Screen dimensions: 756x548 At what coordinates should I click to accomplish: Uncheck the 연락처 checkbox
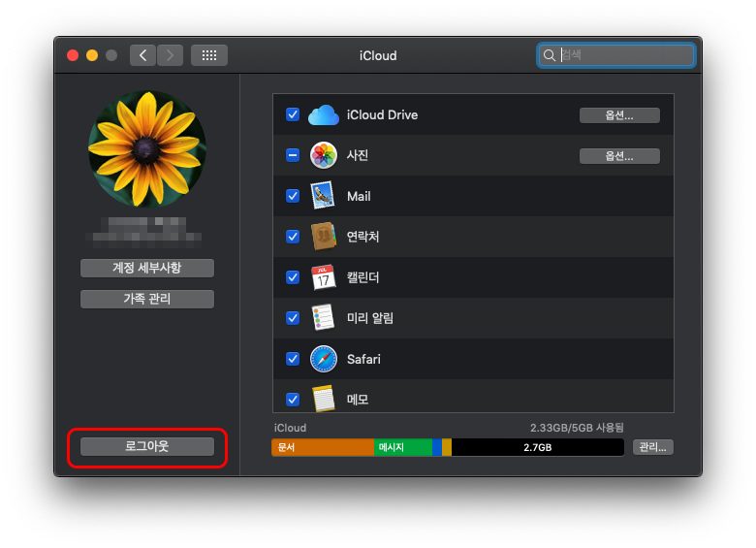point(293,237)
